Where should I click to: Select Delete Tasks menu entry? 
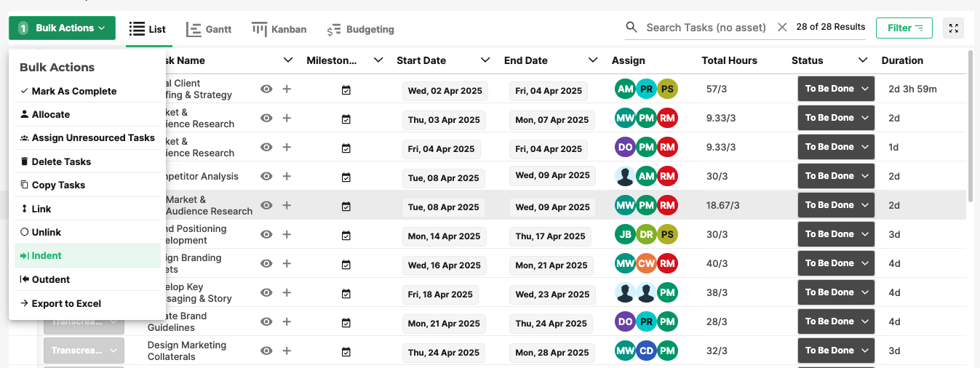[x=87, y=161]
